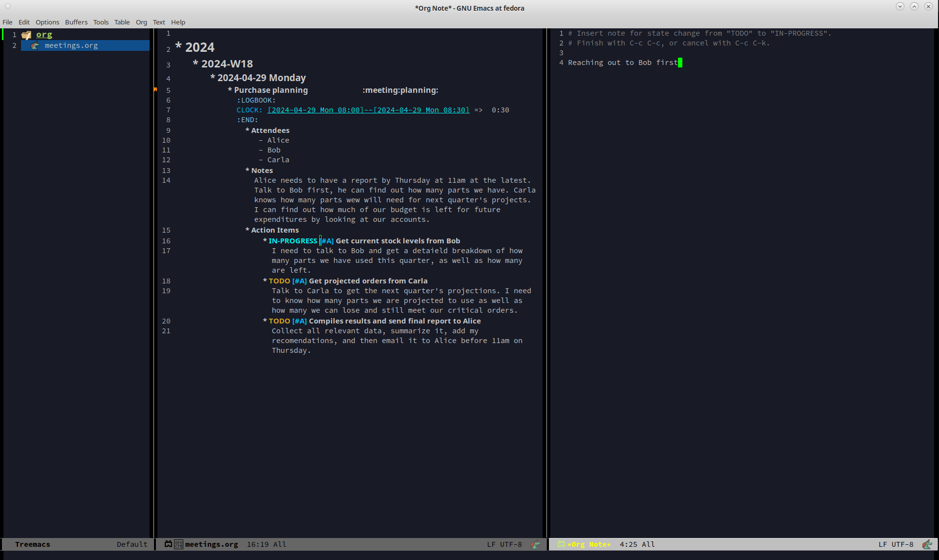Click the unicorn icon beside meetings.org in sidebar
Image resolution: width=939 pixels, height=560 pixels.
(x=35, y=45)
